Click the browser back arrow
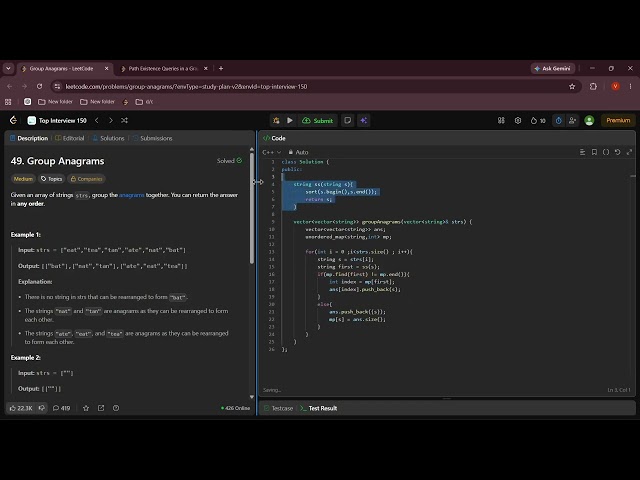The height and width of the screenshot is (480, 640). click(x=10, y=87)
